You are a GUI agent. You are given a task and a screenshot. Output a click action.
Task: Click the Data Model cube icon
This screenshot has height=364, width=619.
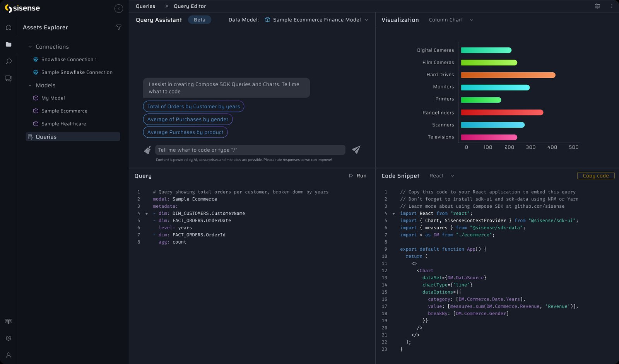click(x=267, y=20)
